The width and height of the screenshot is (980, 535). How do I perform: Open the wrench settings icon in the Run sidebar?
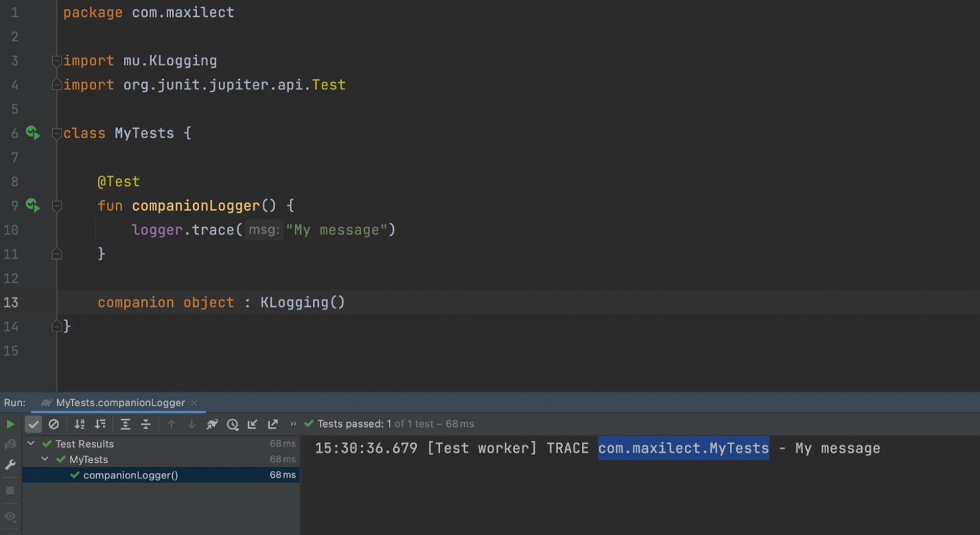[10, 465]
